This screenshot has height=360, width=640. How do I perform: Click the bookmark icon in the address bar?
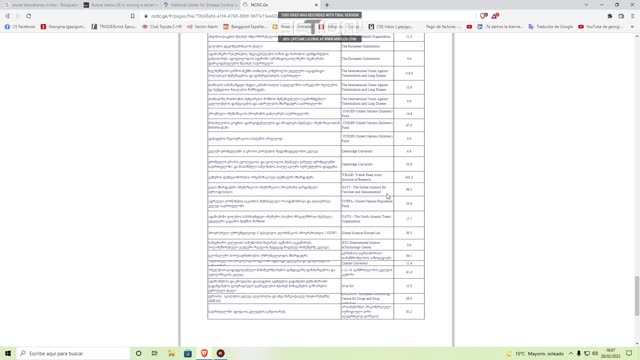click(x=133, y=16)
